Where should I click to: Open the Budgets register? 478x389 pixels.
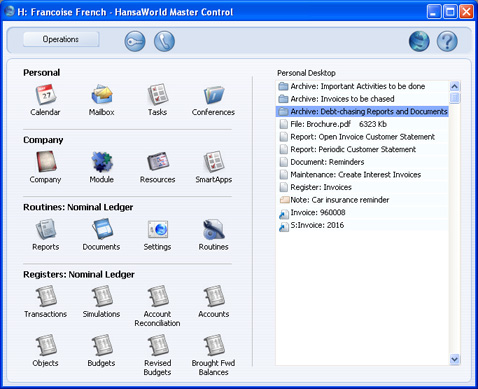(102, 345)
